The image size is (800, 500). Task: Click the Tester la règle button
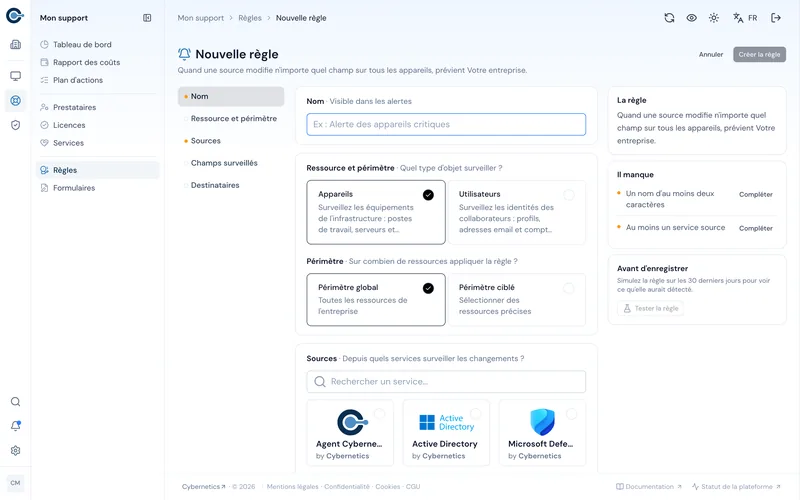click(651, 308)
